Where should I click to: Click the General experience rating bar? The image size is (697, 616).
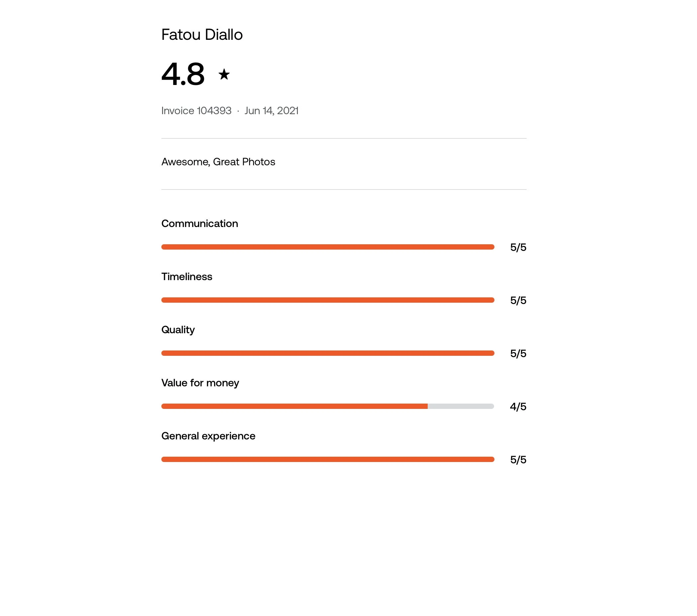(x=328, y=460)
